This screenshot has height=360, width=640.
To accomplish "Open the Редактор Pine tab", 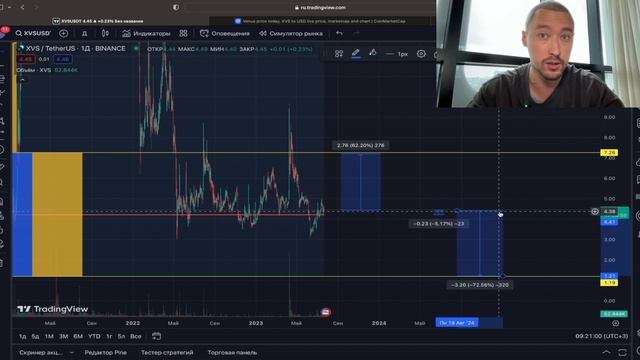I will pos(106,352).
